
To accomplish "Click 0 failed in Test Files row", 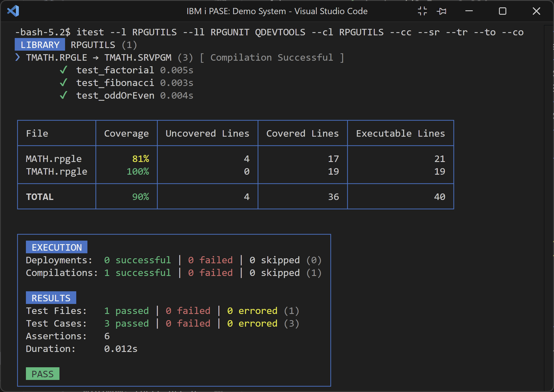I will click(x=188, y=311).
